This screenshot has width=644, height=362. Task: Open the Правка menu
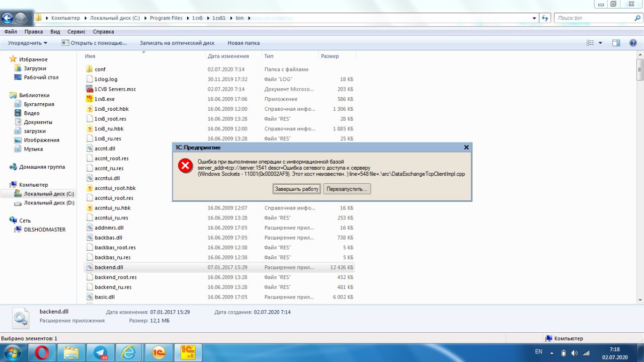coord(34,32)
